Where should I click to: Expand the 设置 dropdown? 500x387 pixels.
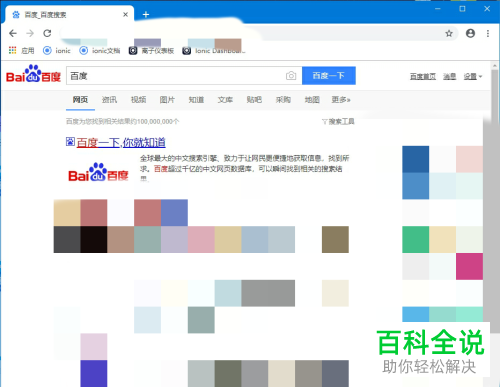[473, 77]
